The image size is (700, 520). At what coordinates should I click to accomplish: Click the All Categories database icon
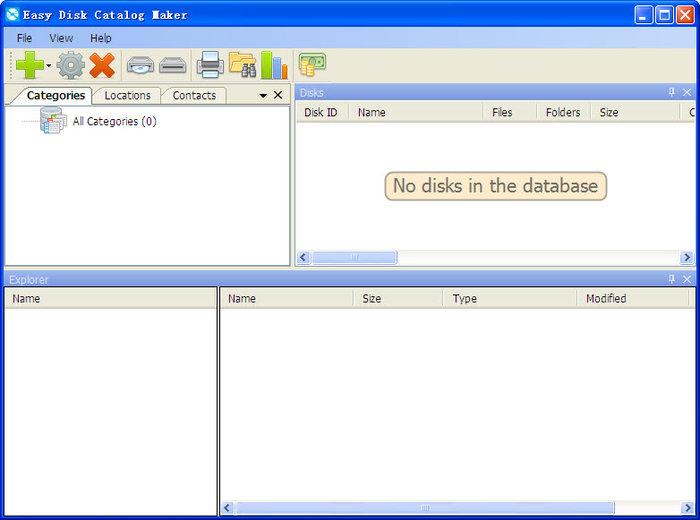[53, 120]
